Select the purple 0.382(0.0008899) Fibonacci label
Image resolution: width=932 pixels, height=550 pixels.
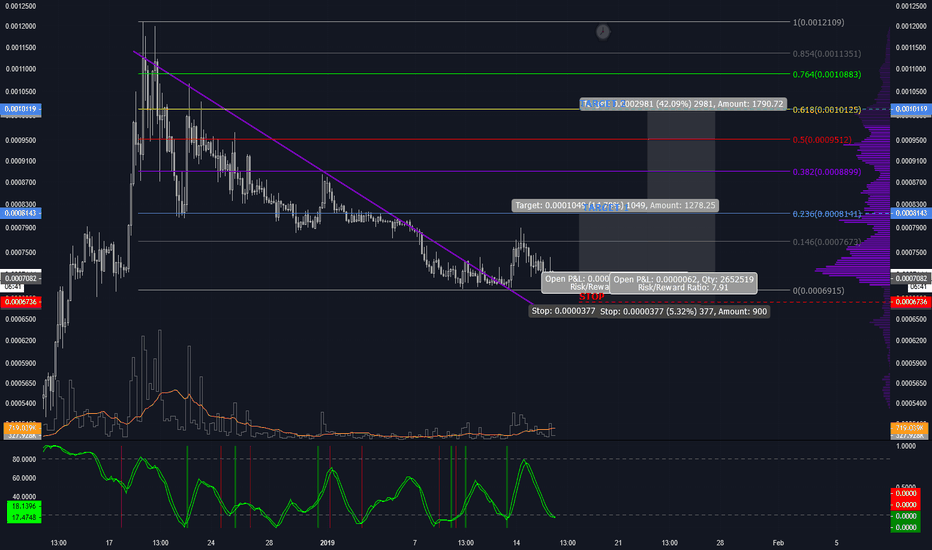click(x=826, y=172)
